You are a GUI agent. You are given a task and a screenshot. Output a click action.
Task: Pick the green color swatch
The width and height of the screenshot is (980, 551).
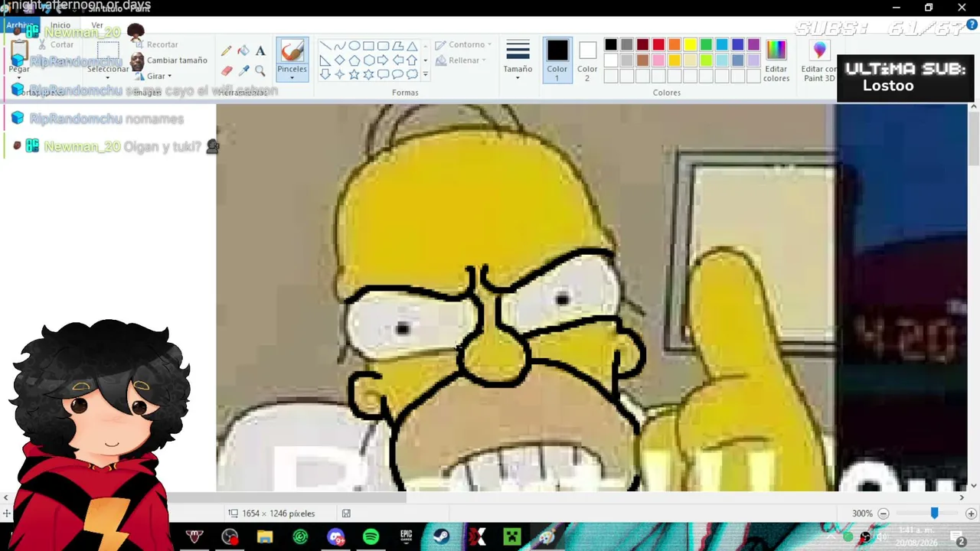click(706, 44)
